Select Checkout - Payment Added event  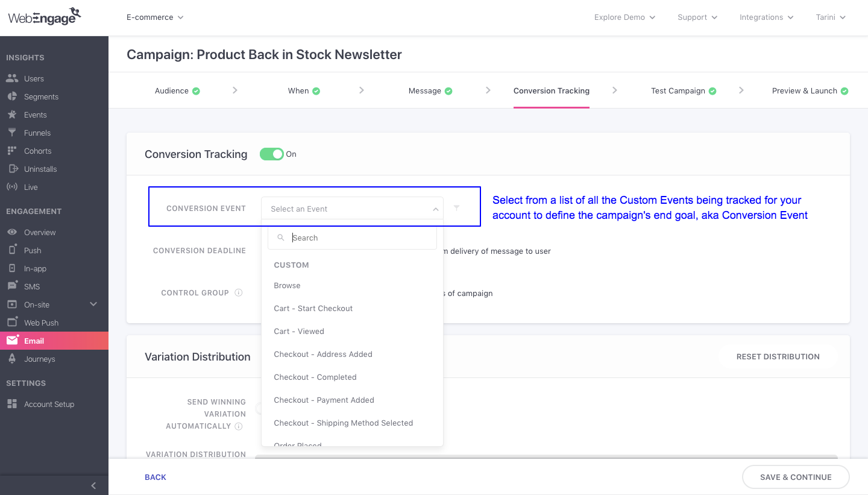coord(352,400)
